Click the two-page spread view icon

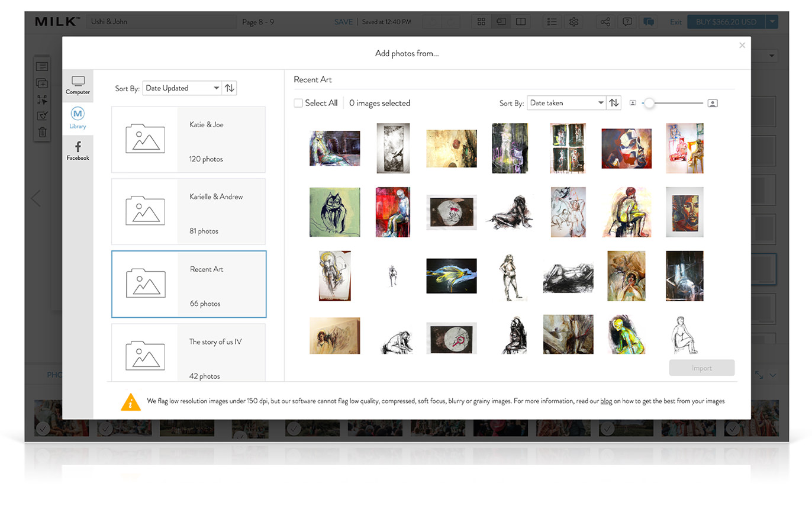pos(521,22)
